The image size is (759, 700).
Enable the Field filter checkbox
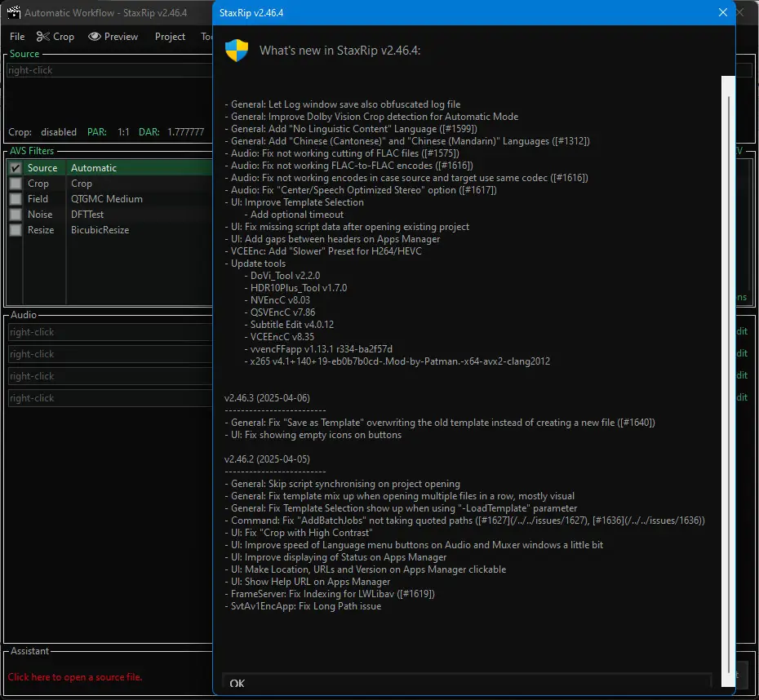(16, 199)
